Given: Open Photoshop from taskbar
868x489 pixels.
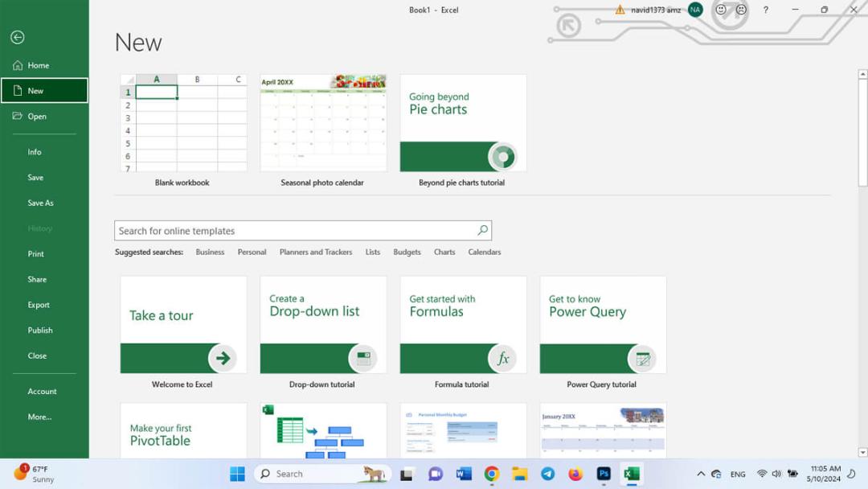Looking at the screenshot, I should tap(604, 474).
